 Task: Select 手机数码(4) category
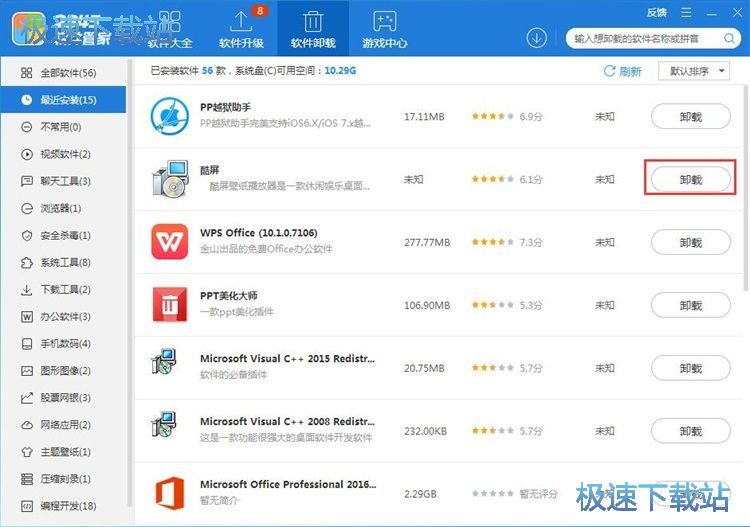(x=63, y=343)
